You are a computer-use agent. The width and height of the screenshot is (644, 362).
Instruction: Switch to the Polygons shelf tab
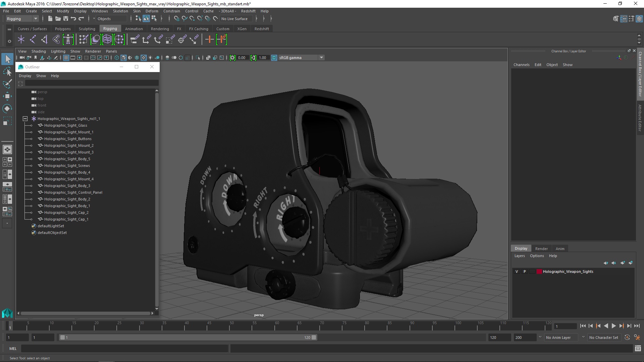pos(63,29)
